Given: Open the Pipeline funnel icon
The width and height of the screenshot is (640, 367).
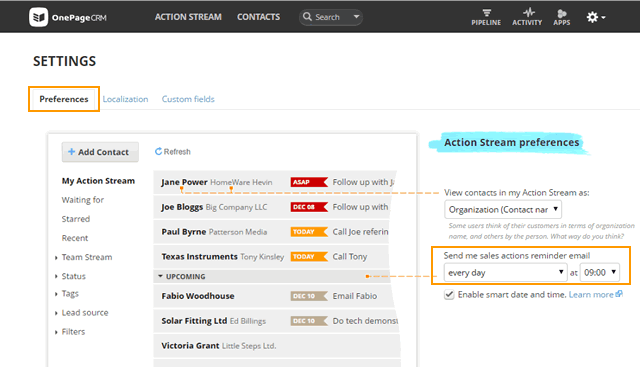Looking at the screenshot, I should [486, 13].
